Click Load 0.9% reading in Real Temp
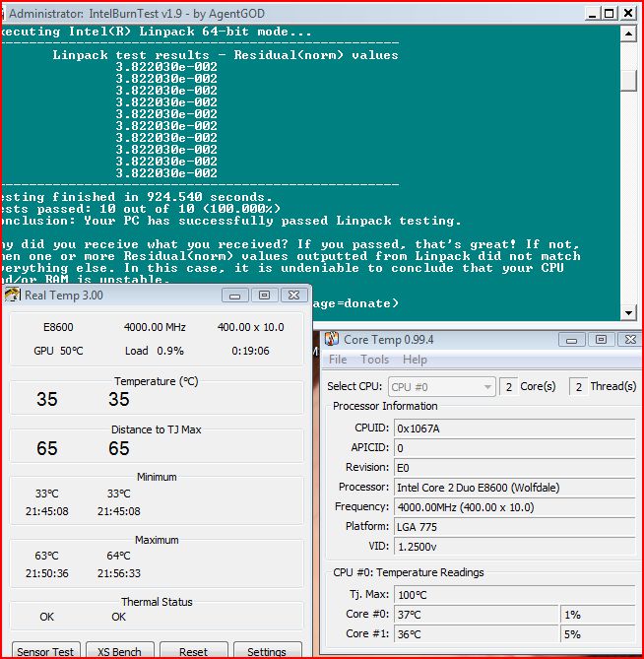 coord(155,351)
